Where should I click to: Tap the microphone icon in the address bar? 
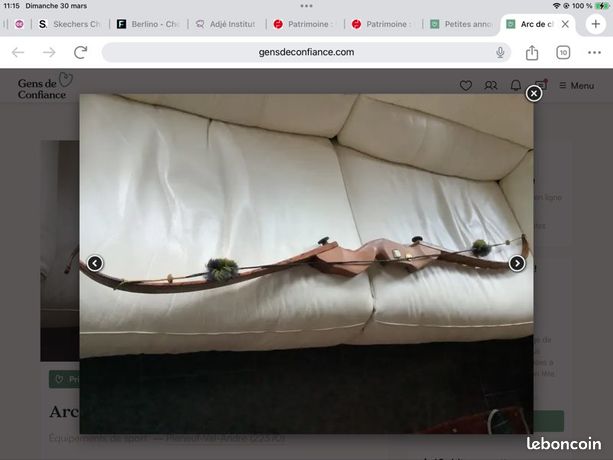pos(500,52)
